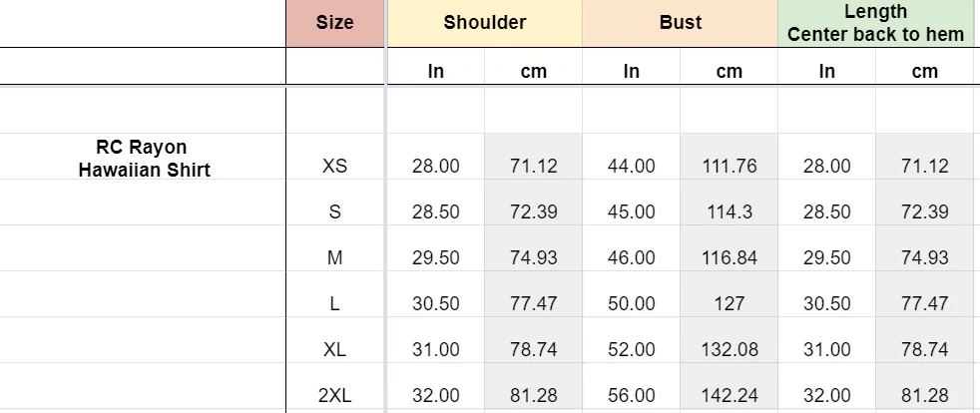Select the XL size cell
This screenshot has width=980, height=413.
(x=335, y=350)
